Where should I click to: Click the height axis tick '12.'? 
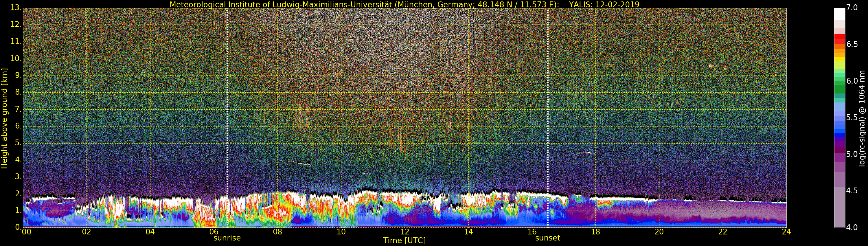16,25
